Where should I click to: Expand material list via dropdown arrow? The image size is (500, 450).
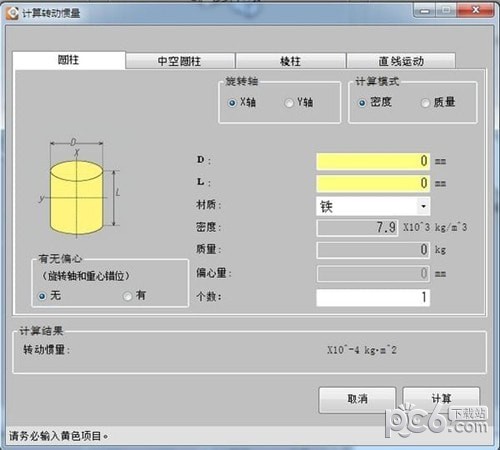[x=423, y=206]
